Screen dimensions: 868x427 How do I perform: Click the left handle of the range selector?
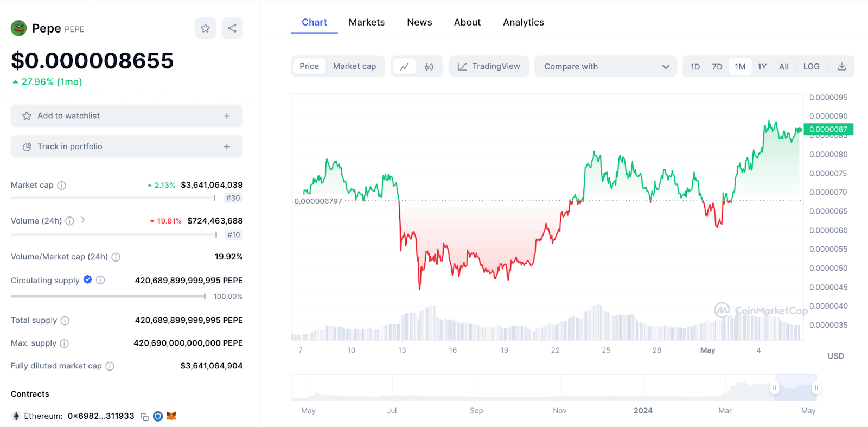point(775,387)
